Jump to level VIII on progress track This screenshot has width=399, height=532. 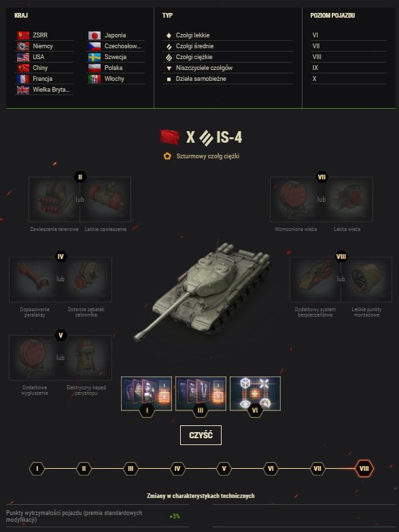364,469
